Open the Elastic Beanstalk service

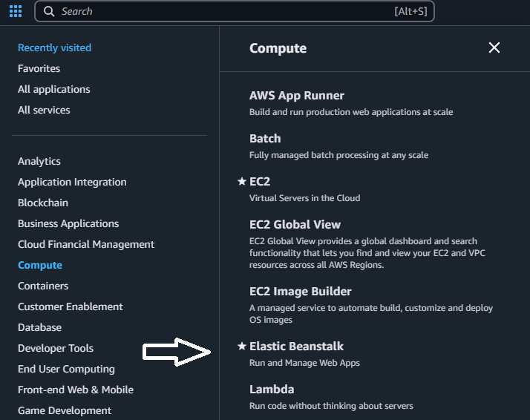pyautogui.click(x=296, y=347)
